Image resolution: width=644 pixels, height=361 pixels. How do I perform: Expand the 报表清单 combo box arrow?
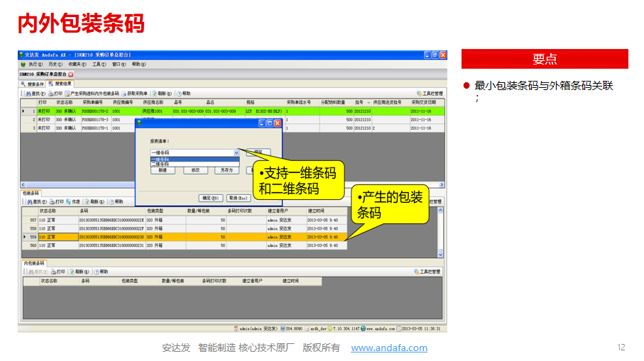236,152
